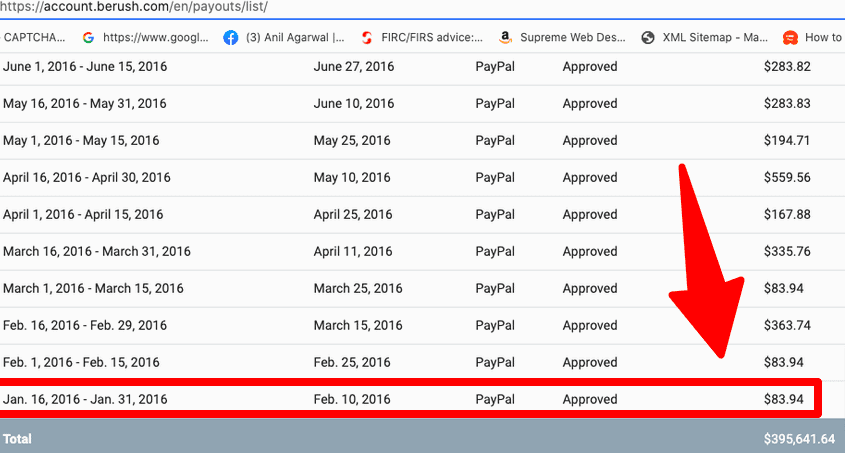Click payout date May 10, 2016
The image size is (845, 453).
(x=352, y=177)
